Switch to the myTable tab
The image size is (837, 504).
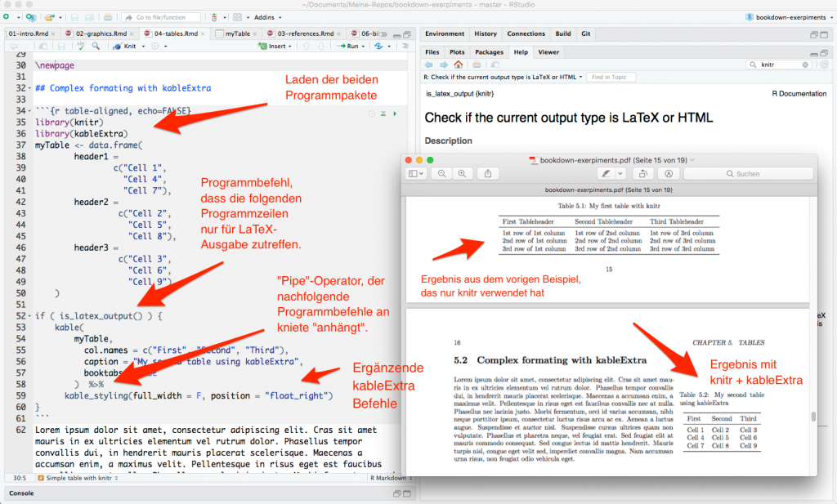click(236, 33)
